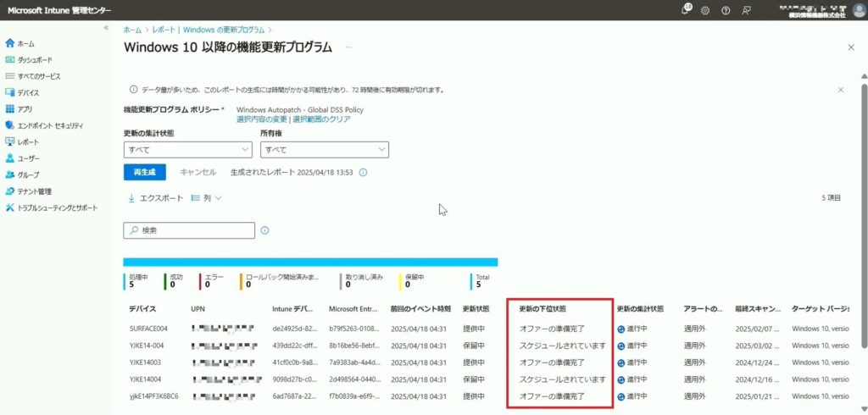Click 進行中 status icon in SURFACE004 row
Screen dimensions: 868x415
pyautogui.click(x=621, y=329)
